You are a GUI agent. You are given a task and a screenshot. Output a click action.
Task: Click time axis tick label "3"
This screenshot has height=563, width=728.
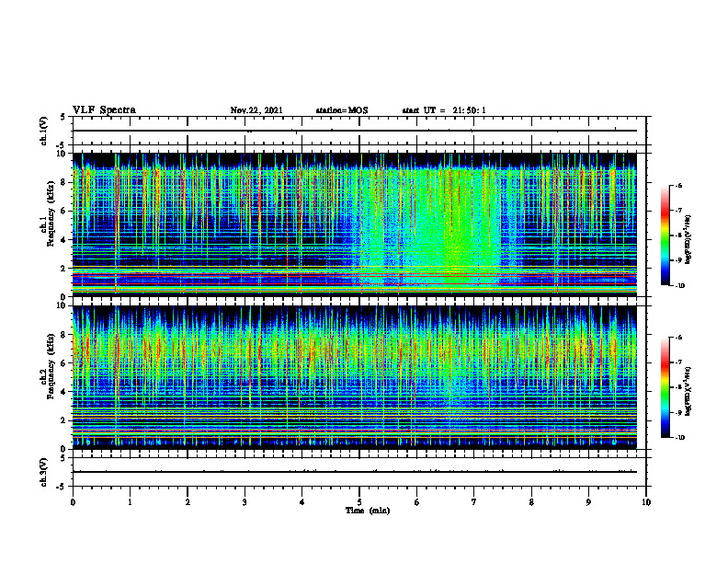point(245,502)
